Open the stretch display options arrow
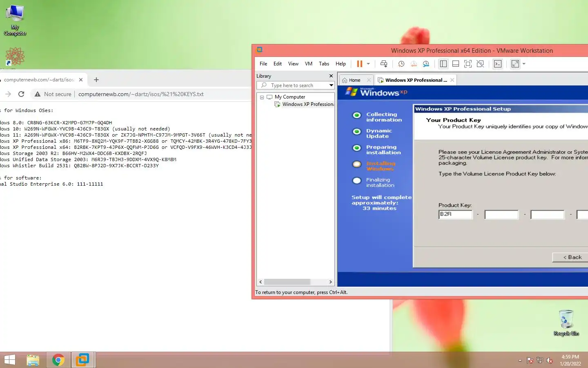This screenshot has width=588, height=368. [524, 64]
